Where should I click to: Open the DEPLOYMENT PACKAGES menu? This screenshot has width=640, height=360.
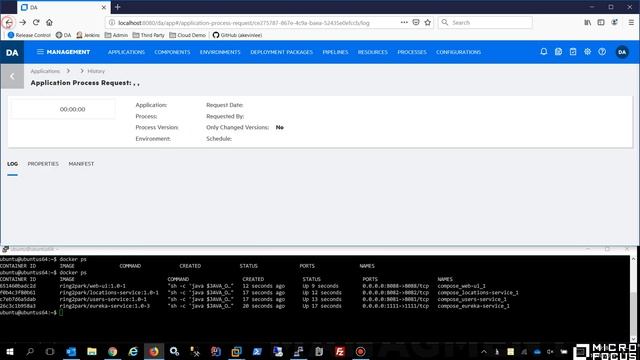point(282,52)
